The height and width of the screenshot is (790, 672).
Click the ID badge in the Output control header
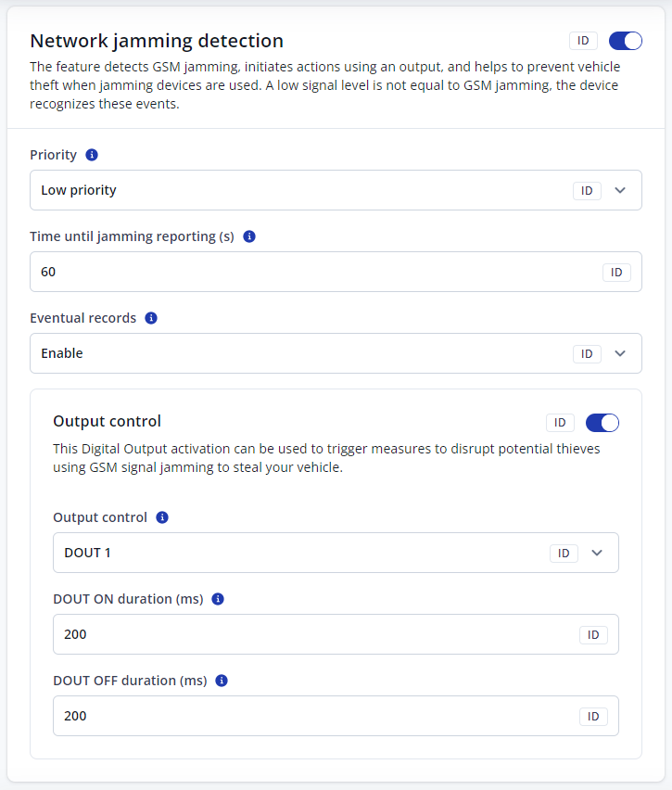(560, 423)
